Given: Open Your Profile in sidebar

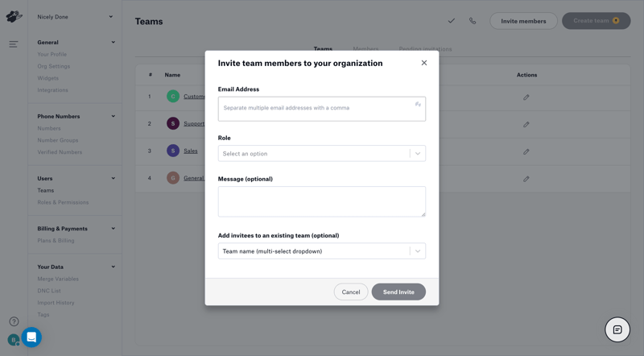Looking at the screenshot, I should [x=52, y=54].
